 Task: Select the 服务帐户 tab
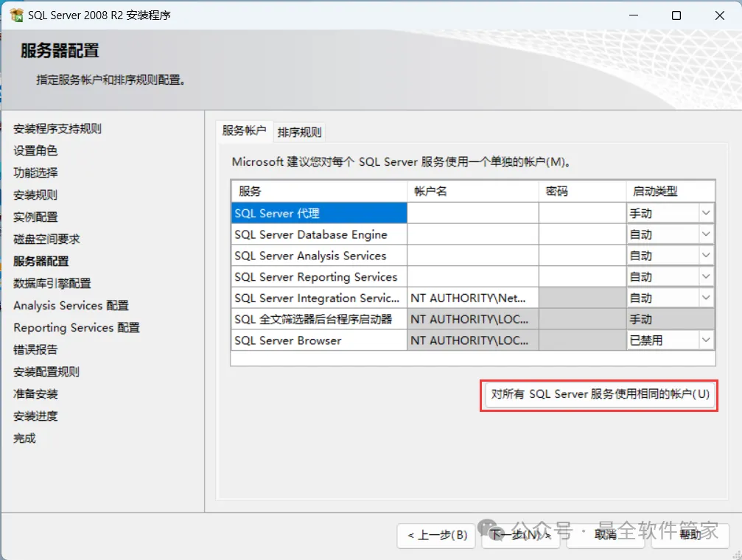[x=244, y=130]
